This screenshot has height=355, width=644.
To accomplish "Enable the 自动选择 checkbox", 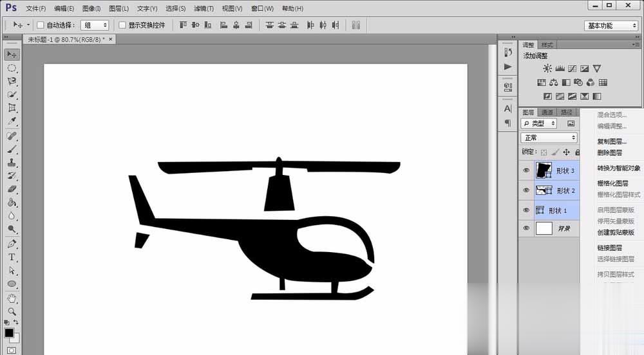I will [x=40, y=25].
